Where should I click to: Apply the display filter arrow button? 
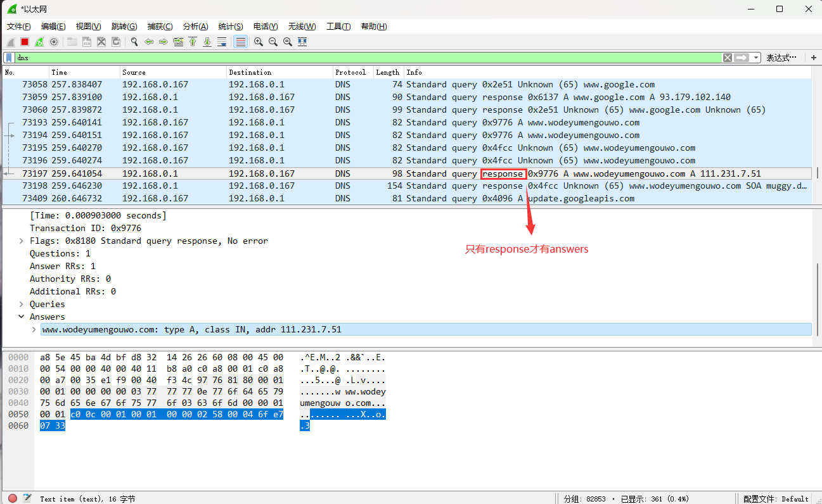tap(742, 58)
